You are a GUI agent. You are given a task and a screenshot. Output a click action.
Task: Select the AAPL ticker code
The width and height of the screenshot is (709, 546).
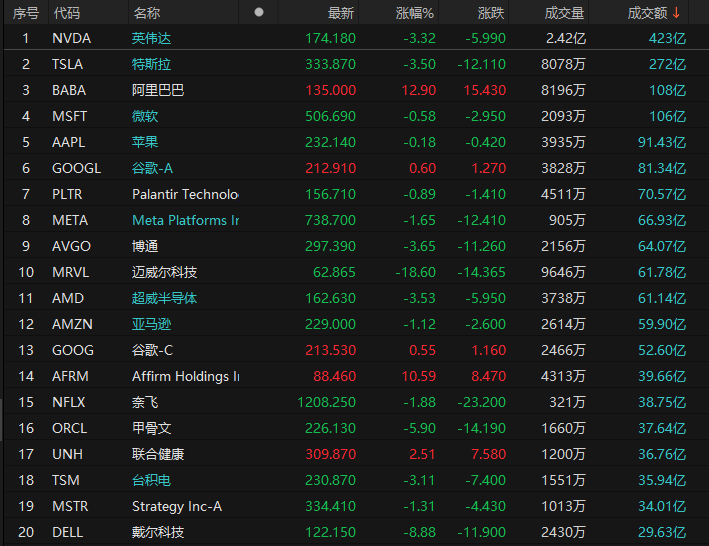68,142
